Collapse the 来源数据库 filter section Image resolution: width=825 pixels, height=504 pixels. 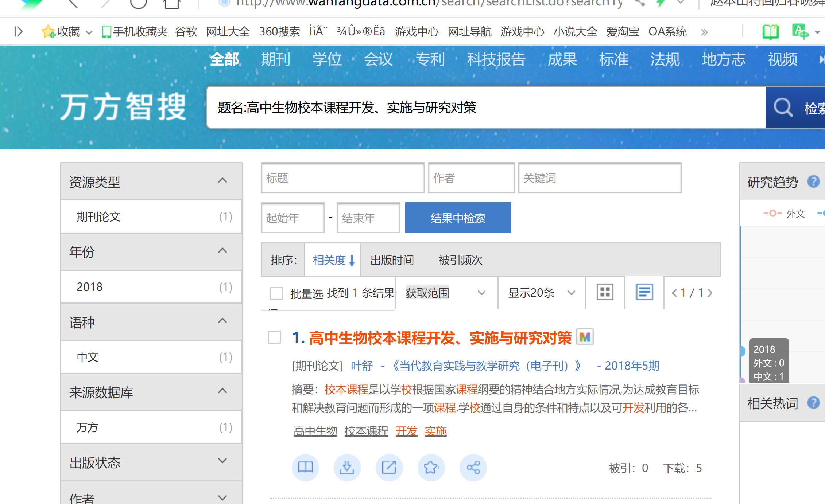coord(222,391)
